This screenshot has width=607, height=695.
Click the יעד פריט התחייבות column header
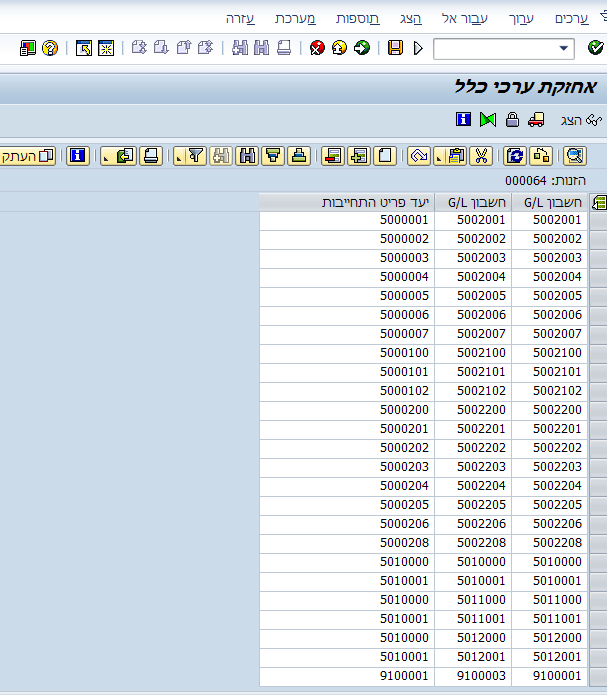click(x=347, y=203)
